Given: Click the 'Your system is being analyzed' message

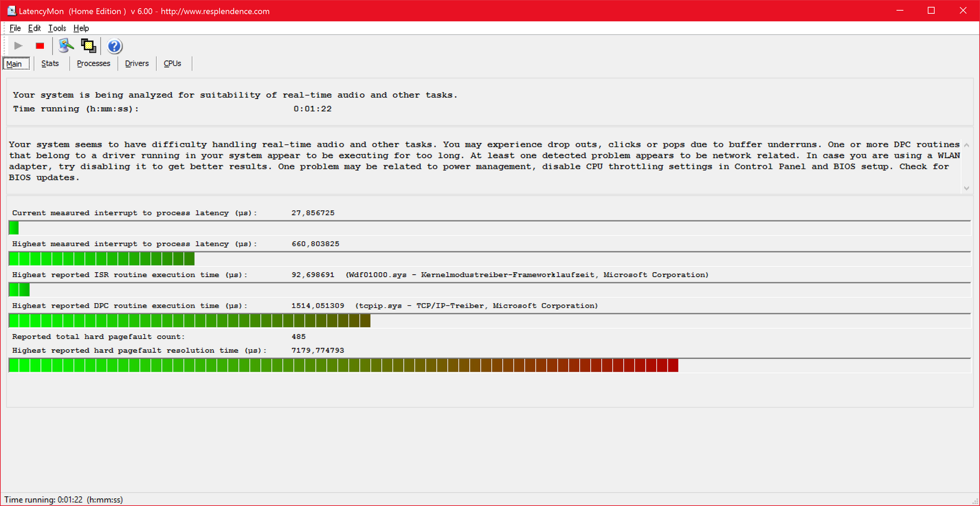Looking at the screenshot, I should (x=235, y=95).
